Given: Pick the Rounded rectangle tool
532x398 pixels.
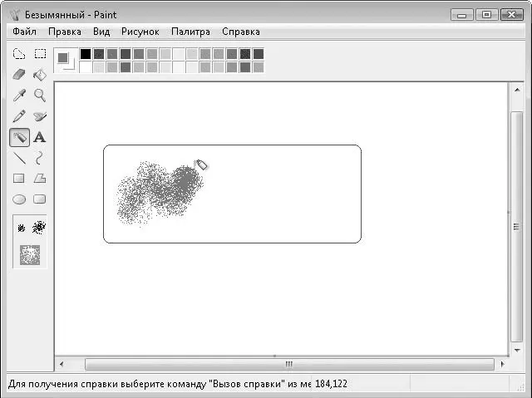Looking at the screenshot, I should pyautogui.click(x=40, y=199).
